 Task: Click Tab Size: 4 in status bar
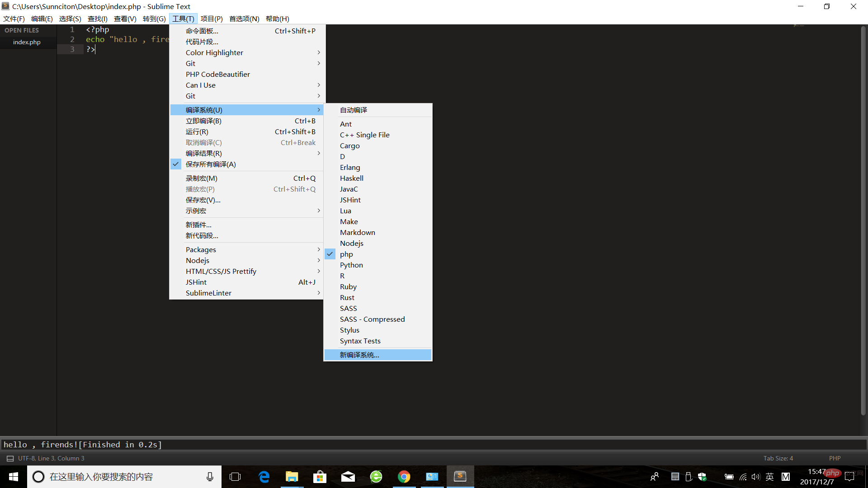(x=778, y=458)
